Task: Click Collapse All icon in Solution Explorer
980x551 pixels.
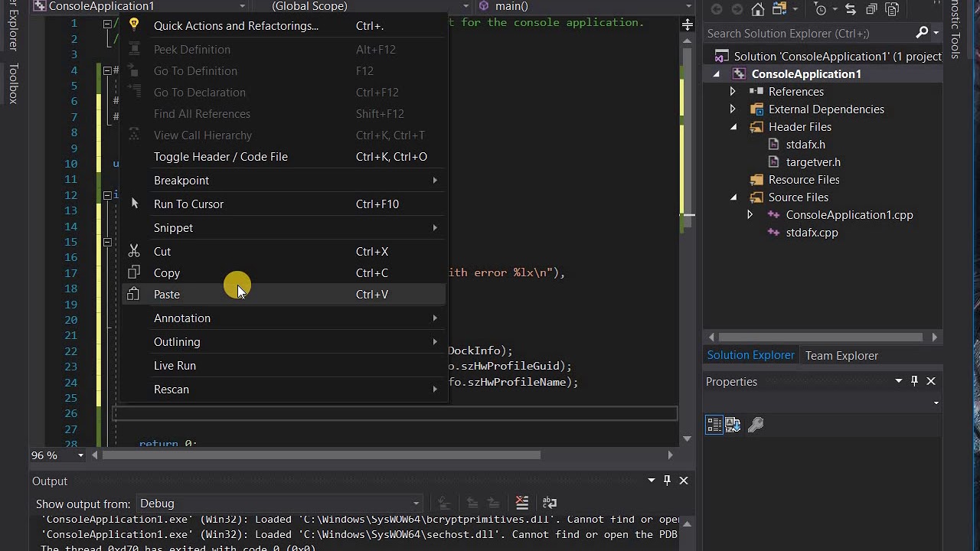Action: tap(871, 9)
